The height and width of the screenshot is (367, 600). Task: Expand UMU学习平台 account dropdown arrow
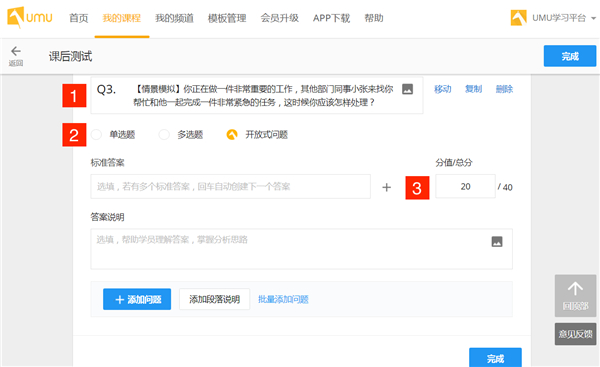coord(593,18)
